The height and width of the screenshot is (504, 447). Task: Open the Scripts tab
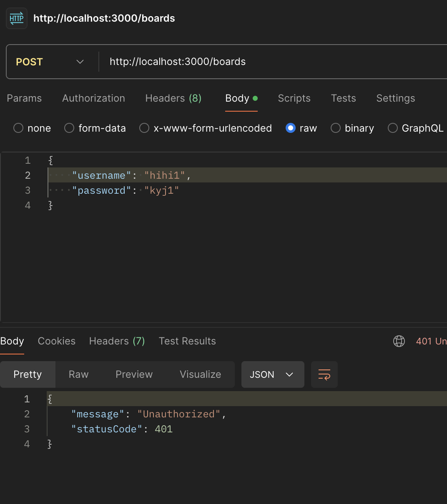[294, 98]
